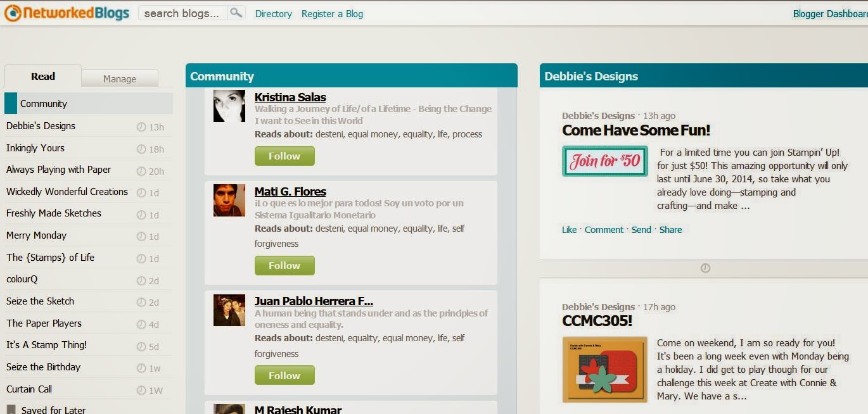Follow Kristina Salas
The width and height of the screenshot is (868, 414).
point(284,156)
